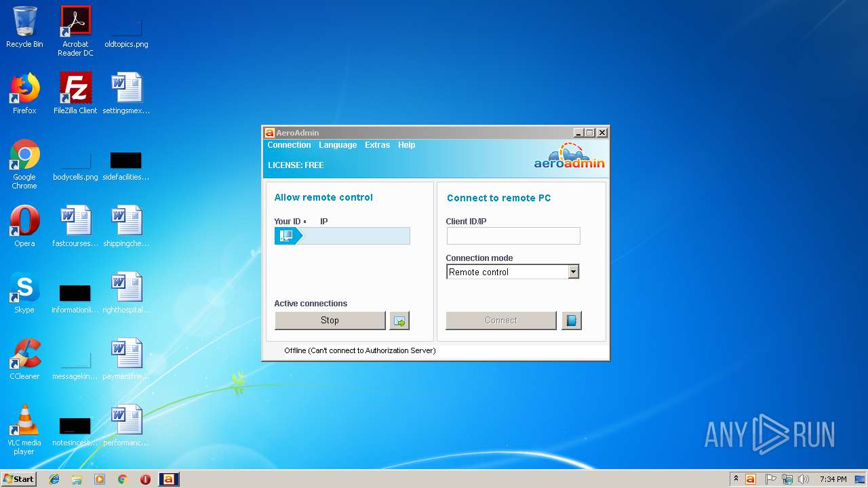The width and height of the screenshot is (868, 488).
Task: Click the send invitation envelope icon
Action: (399, 321)
